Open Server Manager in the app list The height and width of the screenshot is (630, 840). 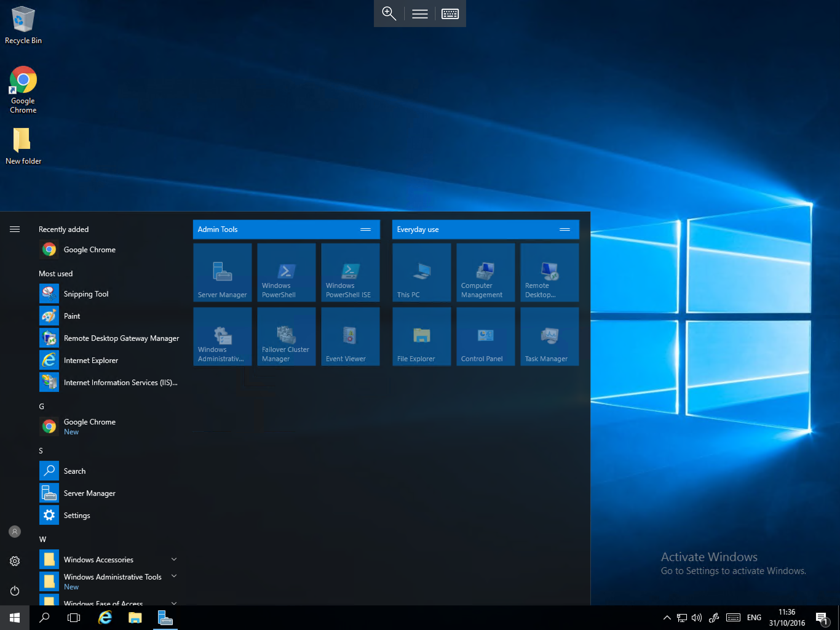109,493
